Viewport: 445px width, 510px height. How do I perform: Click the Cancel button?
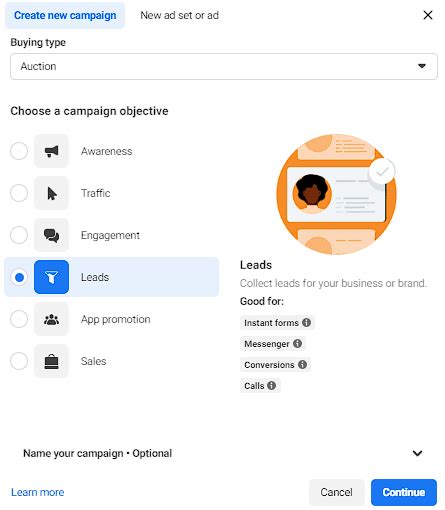click(336, 492)
